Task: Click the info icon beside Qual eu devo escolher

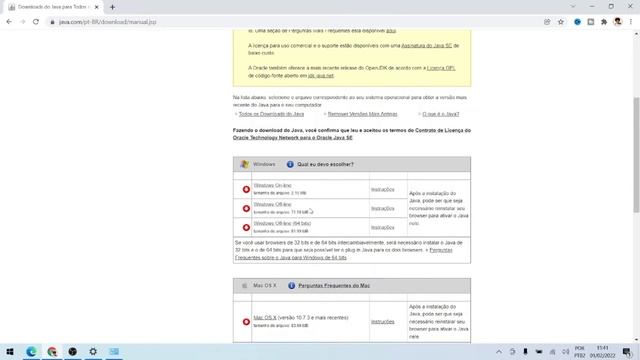Action: [290, 164]
